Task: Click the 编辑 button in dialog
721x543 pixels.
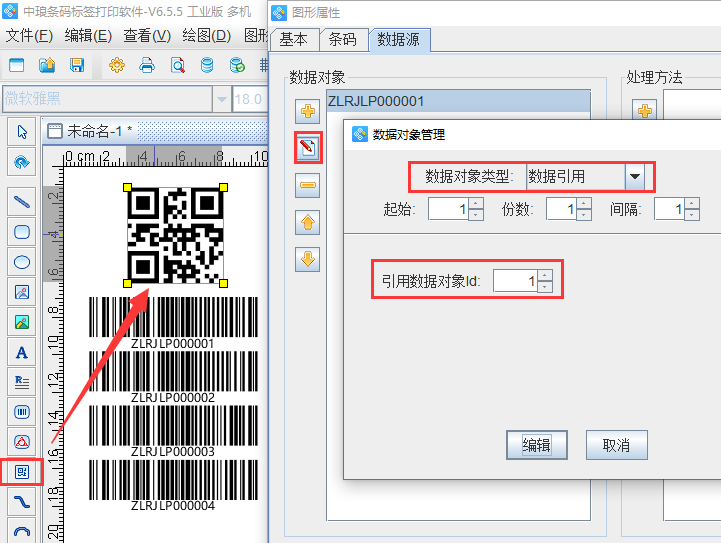Action: 537,445
